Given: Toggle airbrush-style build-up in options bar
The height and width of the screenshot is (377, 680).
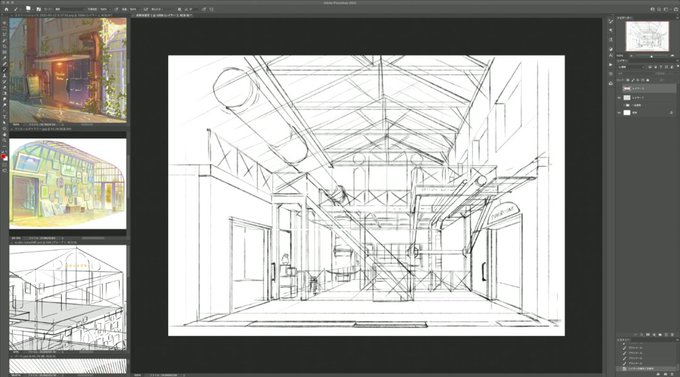Looking at the screenshot, I should 146,9.
